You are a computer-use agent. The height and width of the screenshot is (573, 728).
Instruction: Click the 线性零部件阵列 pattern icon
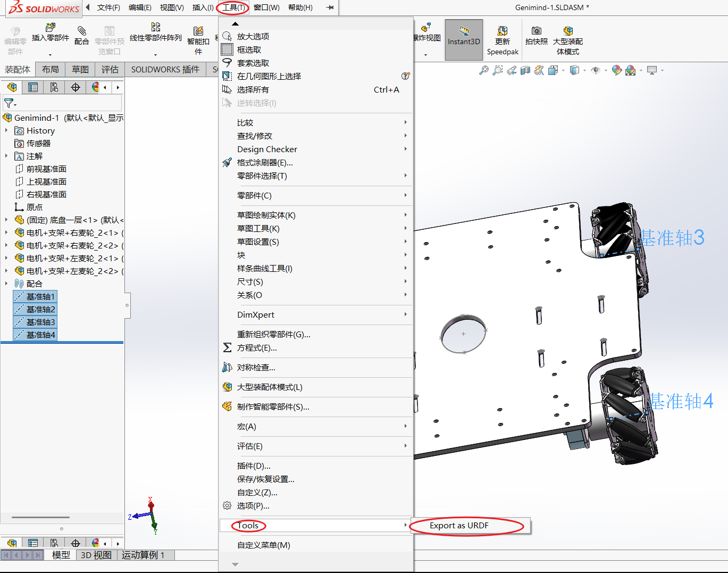coord(155,27)
